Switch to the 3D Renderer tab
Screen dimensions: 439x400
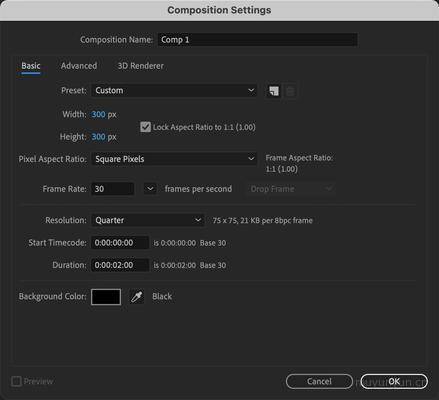click(140, 66)
